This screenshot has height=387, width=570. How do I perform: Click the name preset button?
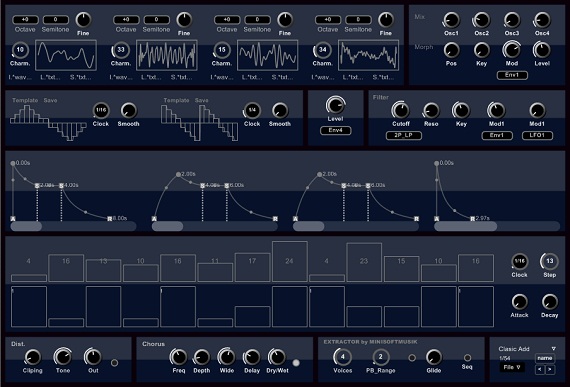click(545, 358)
